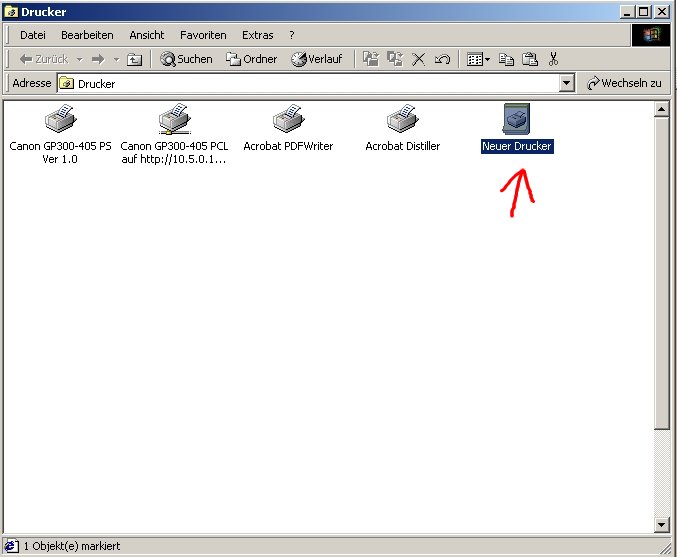Close the Drucker window
The image size is (677, 557).
click(x=661, y=12)
